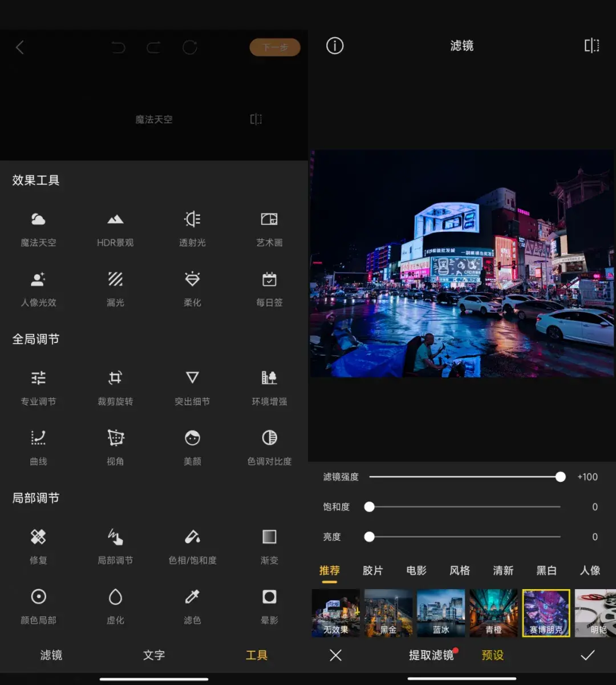This screenshot has height=685, width=616.
Task: Apply the 蓝冰 filter thumbnail
Action: coord(441,613)
